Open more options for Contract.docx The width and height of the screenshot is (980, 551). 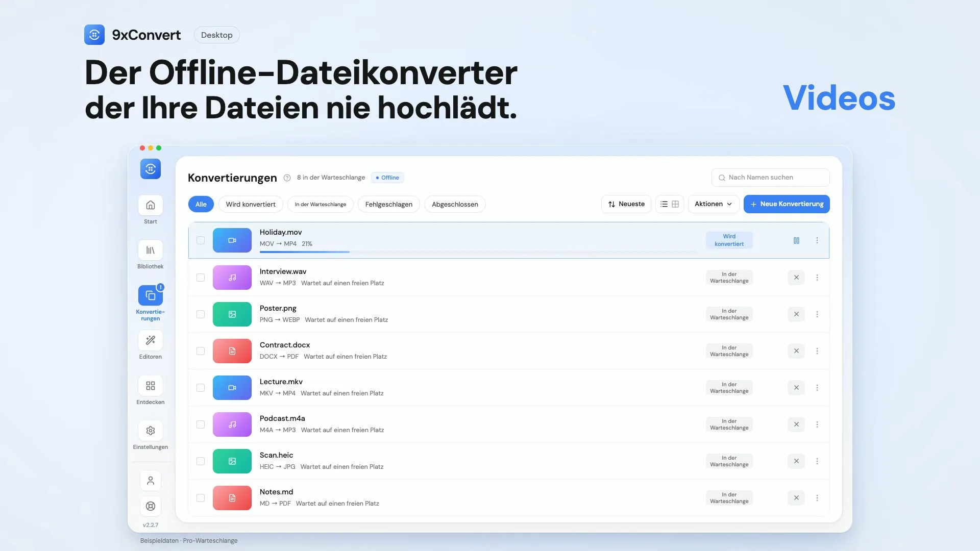[817, 351]
